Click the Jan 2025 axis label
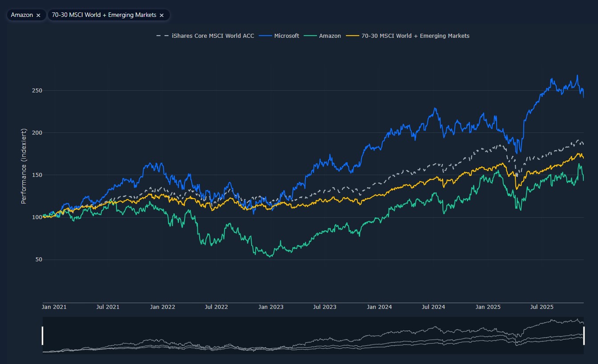Image resolution: width=598 pixels, height=364 pixels. 488,307
